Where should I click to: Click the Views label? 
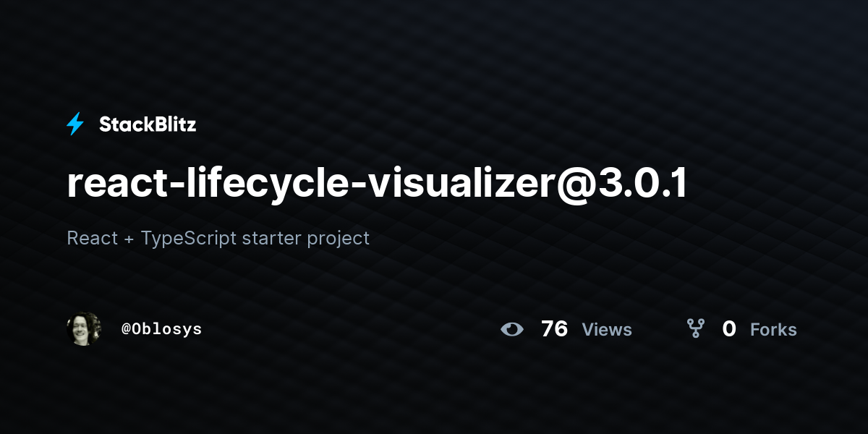607,330
